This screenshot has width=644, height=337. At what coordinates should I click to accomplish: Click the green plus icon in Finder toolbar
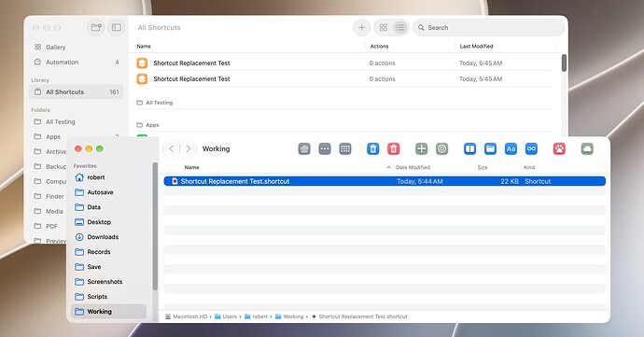[421, 148]
